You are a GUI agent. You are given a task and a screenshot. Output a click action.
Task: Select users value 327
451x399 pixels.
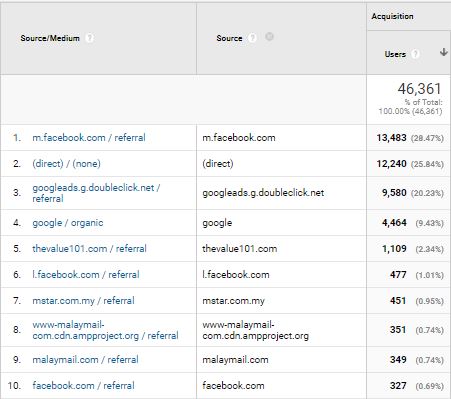click(398, 386)
